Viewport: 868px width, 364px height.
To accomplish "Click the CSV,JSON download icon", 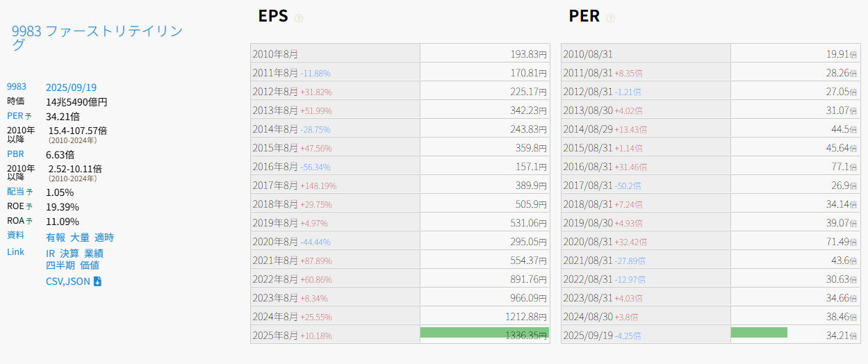I will [98, 281].
